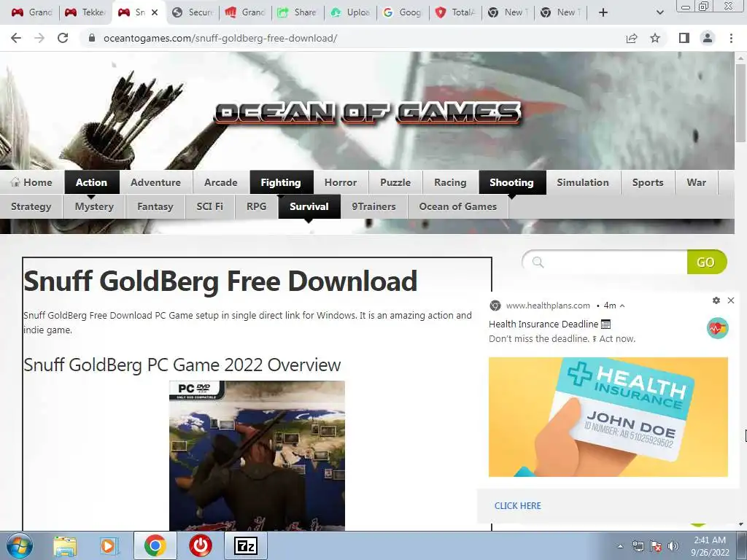Click the address bar URL
Viewport: 747px width, 560px height.
click(220, 38)
